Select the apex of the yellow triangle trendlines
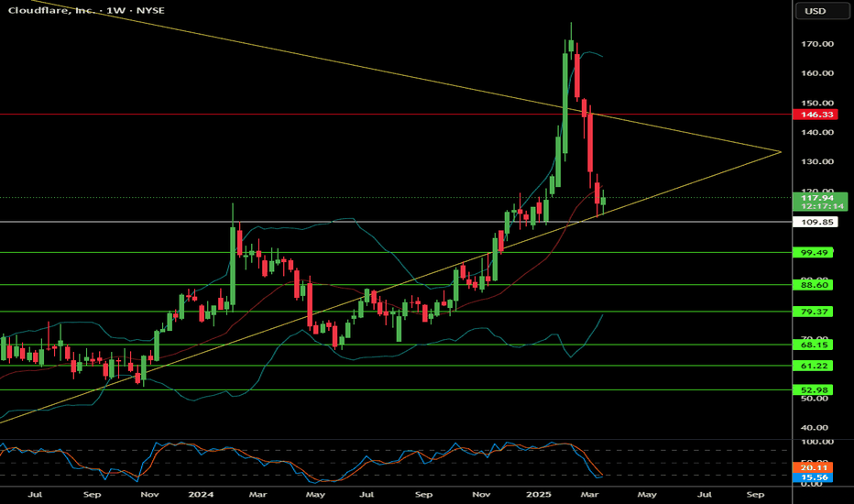 [x=781, y=152]
